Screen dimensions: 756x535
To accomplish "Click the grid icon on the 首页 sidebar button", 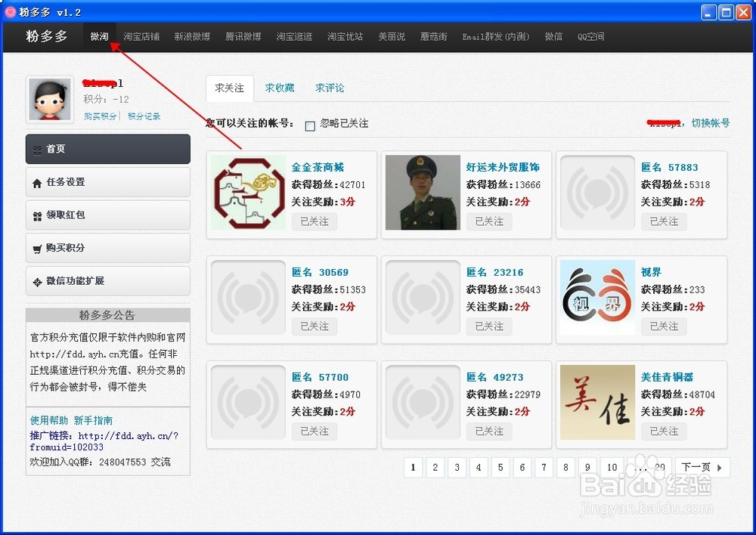I will 37,149.
